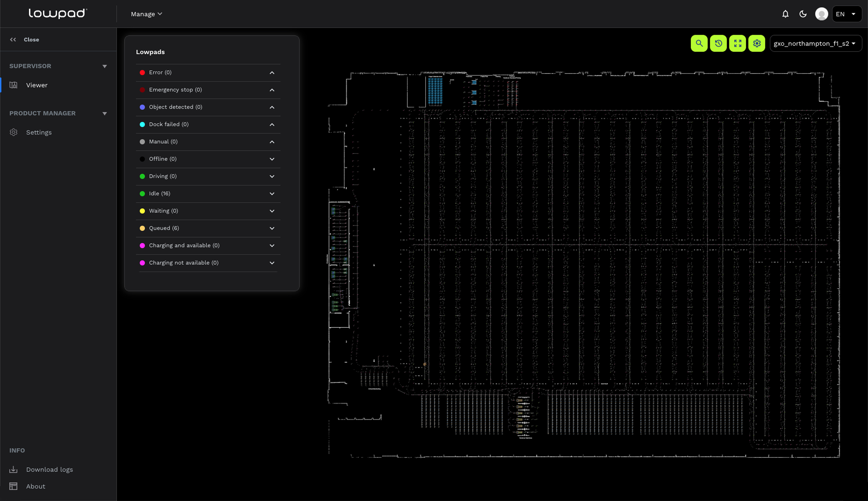Screen dimensions: 868x501
Task: Click the fit-to-screen map button
Action: (x=737, y=43)
